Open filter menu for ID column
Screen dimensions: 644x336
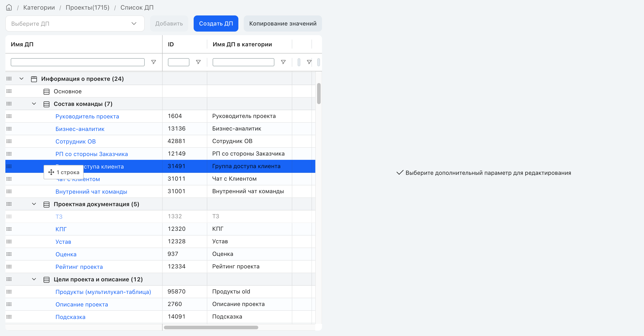pyautogui.click(x=198, y=62)
